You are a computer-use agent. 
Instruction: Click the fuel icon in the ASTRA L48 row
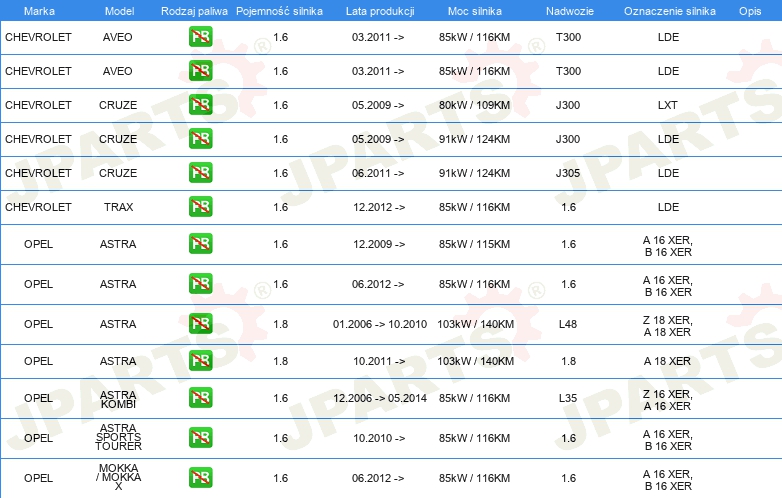200,324
